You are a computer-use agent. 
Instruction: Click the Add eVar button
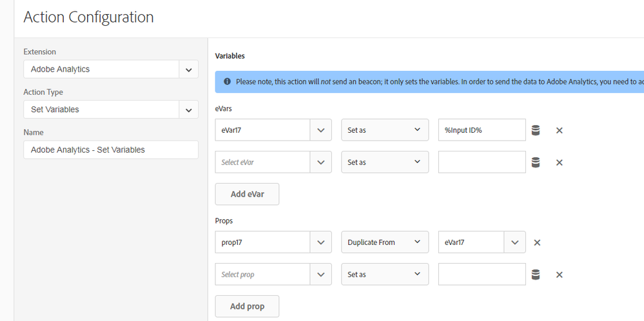pyautogui.click(x=247, y=194)
